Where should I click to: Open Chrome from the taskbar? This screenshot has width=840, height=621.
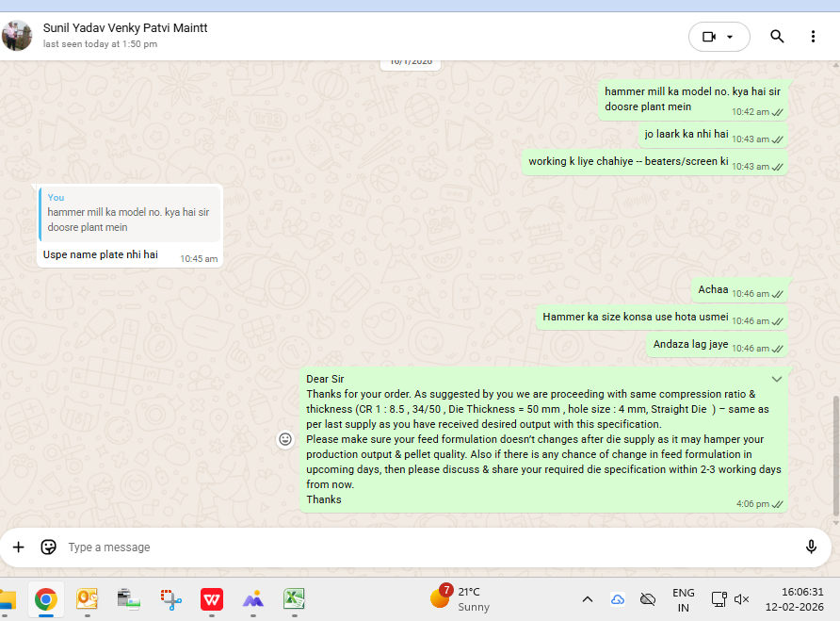(45, 598)
